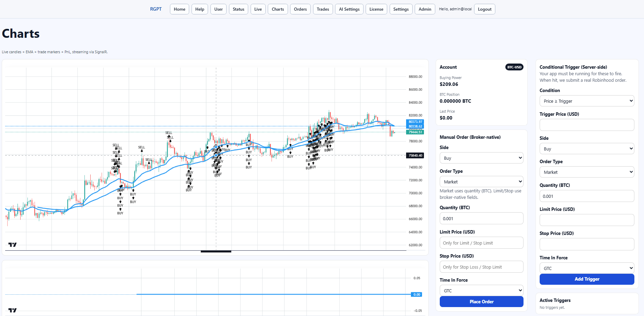
Task: Focus the trigger Stop Price (USD) field
Action: (x=587, y=244)
